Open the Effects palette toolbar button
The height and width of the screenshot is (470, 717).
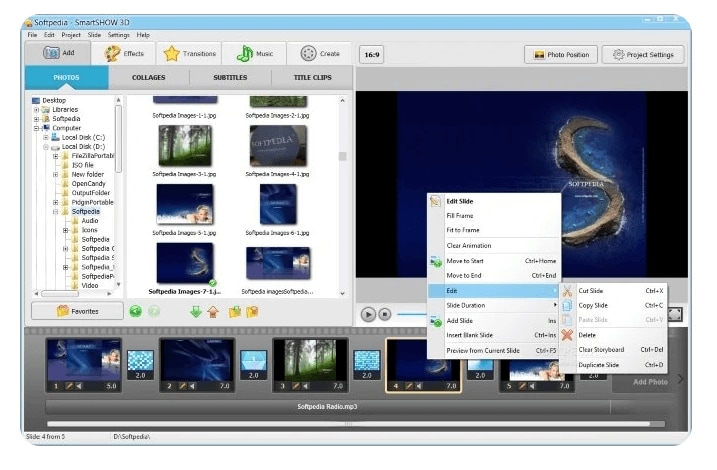click(x=124, y=53)
